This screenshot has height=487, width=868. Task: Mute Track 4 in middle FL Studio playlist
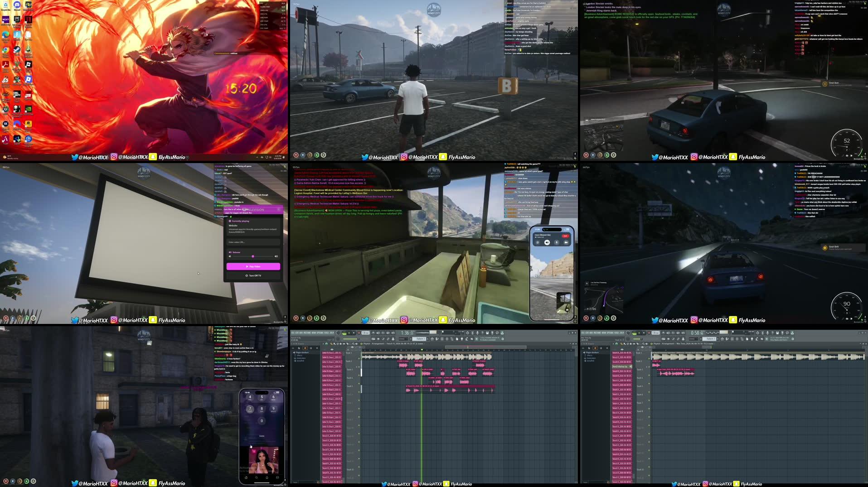tap(359, 383)
